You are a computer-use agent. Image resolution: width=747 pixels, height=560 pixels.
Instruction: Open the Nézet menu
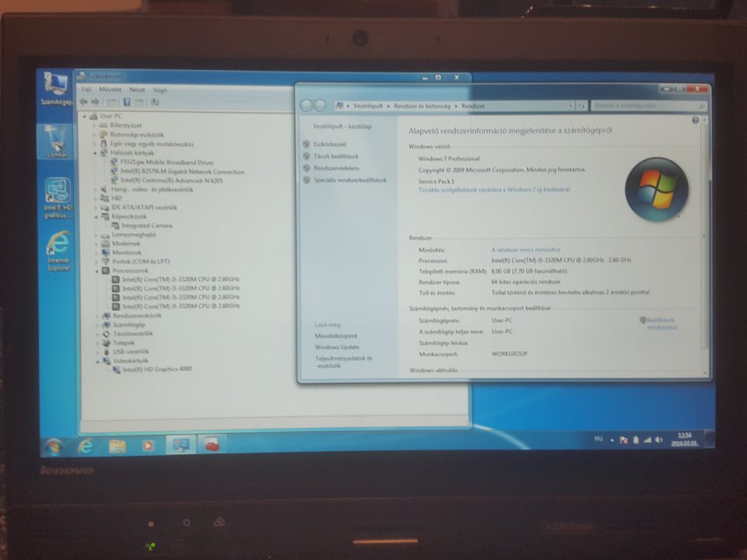137,89
